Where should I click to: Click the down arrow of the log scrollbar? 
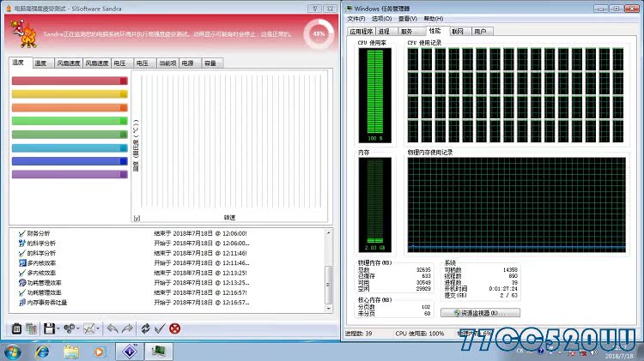pyautogui.click(x=328, y=309)
